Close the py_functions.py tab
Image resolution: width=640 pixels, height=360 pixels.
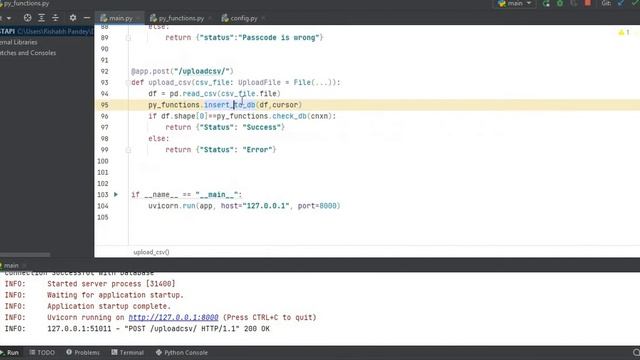pyautogui.click(x=210, y=18)
